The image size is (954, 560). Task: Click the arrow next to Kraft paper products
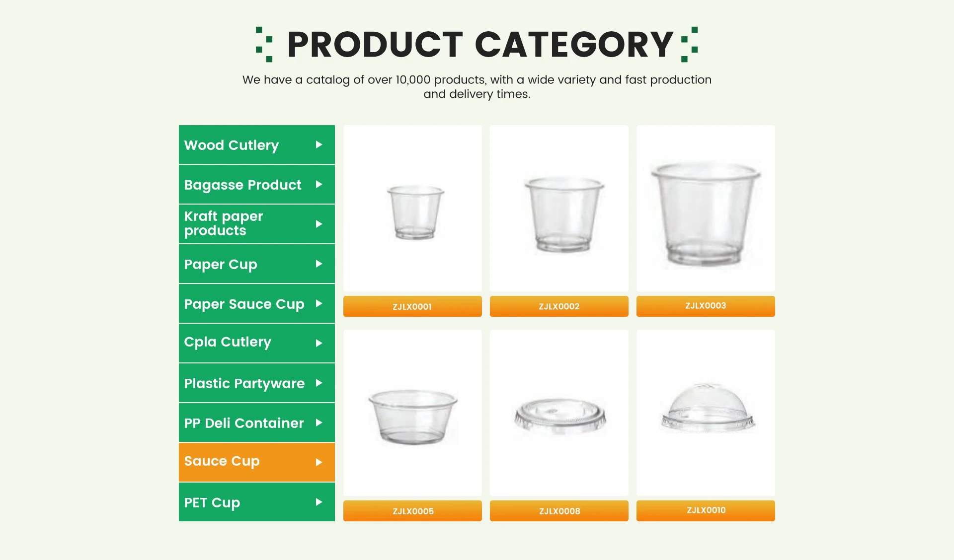point(319,224)
